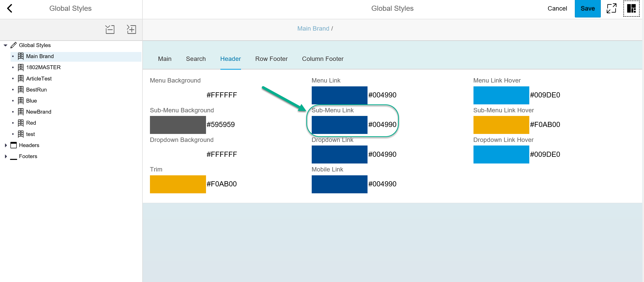Select the Headers tree label

pyautogui.click(x=29, y=145)
